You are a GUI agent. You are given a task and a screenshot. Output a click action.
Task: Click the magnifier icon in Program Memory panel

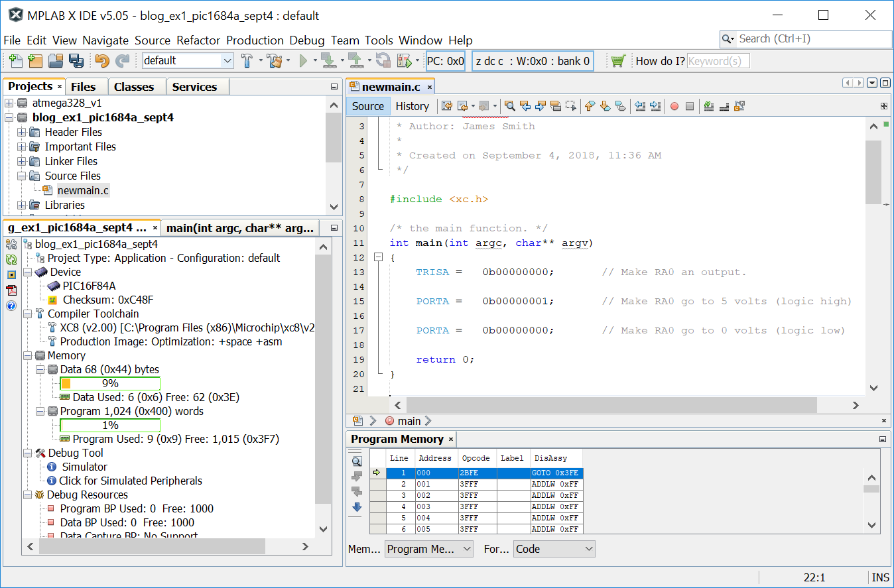pyautogui.click(x=357, y=461)
